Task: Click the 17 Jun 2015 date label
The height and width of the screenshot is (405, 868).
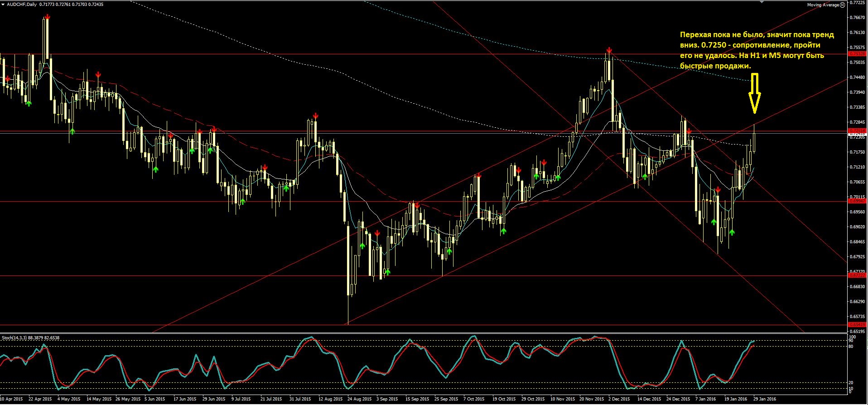Action: (x=185, y=400)
